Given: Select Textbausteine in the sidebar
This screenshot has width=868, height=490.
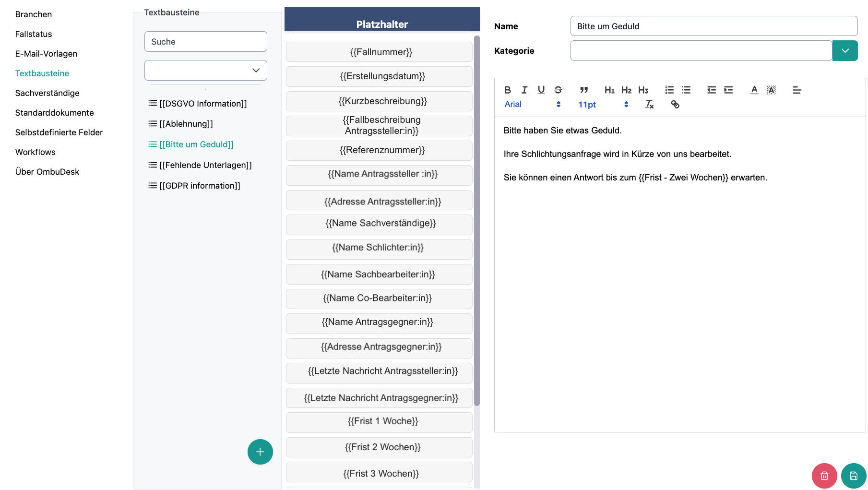Looking at the screenshot, I should coord(42,73).
